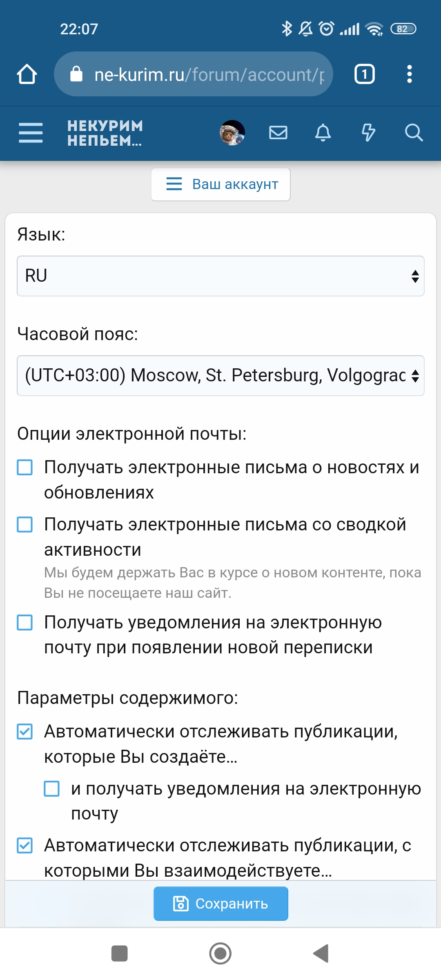Open the language dropdown showing RU
441x980 pixels.
(220, 276)
